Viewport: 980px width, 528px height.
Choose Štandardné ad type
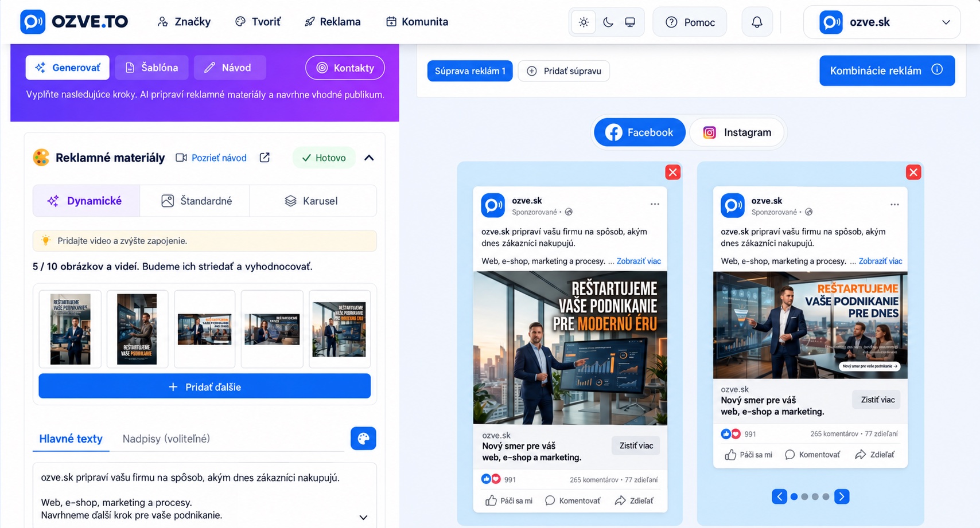point(195,201)
